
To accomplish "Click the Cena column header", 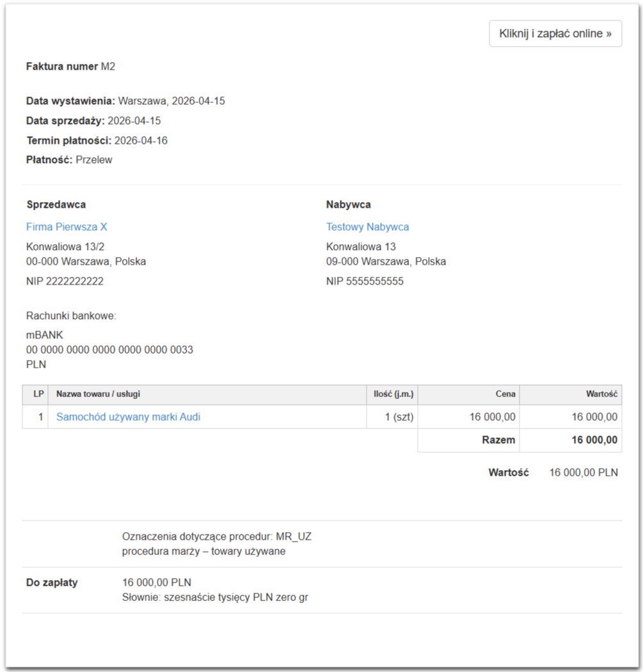I will (x=505, y=395).
